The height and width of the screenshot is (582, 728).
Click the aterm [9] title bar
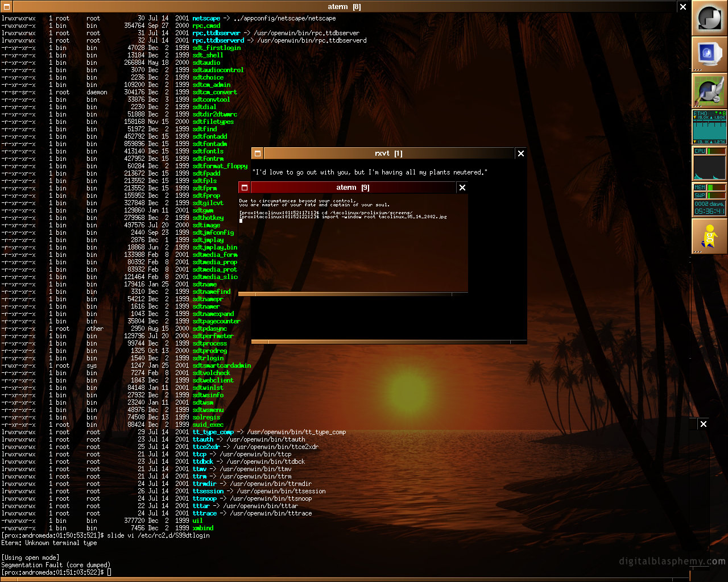353,188
